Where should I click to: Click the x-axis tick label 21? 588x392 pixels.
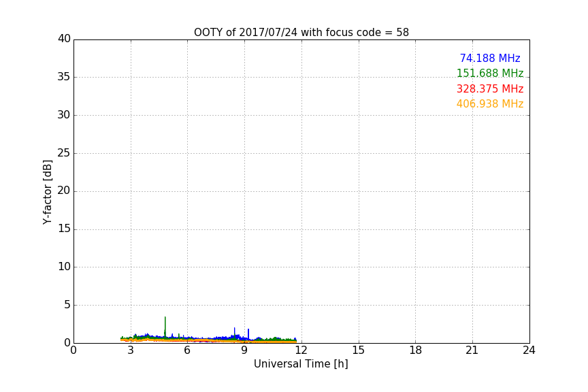point(472,350)
